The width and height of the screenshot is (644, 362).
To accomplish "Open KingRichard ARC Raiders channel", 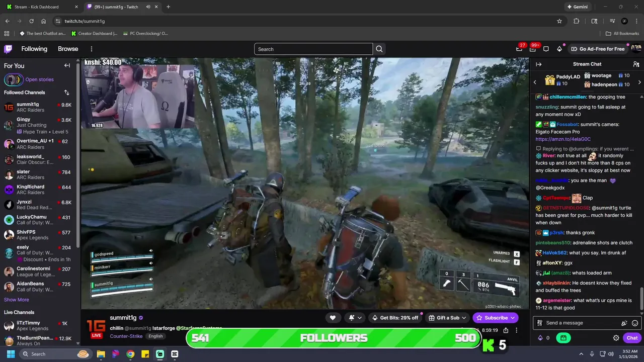I will pos(39,190).
